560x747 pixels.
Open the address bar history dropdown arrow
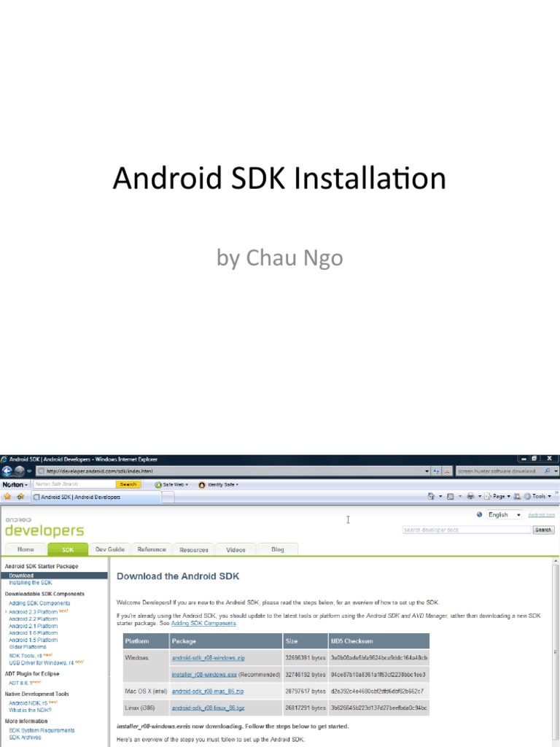point(427,471)
